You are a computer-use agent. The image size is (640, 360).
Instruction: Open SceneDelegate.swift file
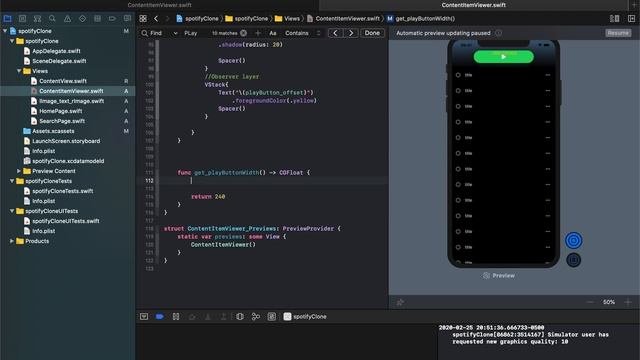[x=59, y=61]
